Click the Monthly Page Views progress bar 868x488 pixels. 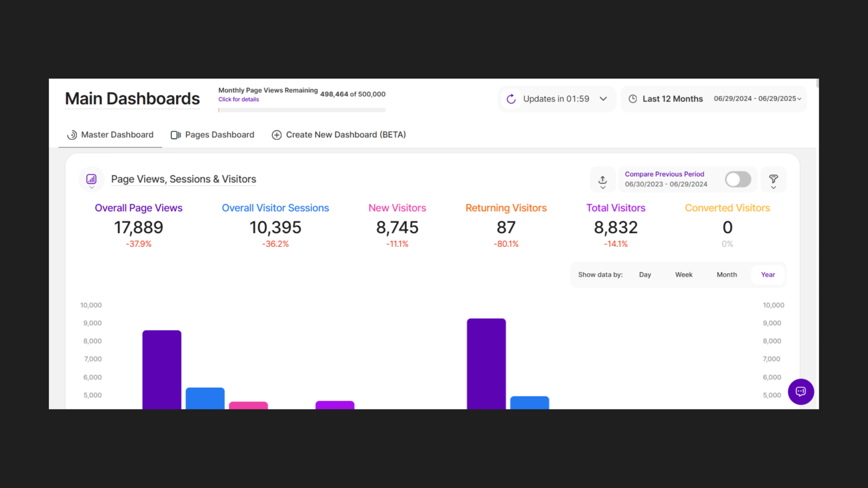click(302, 110)
